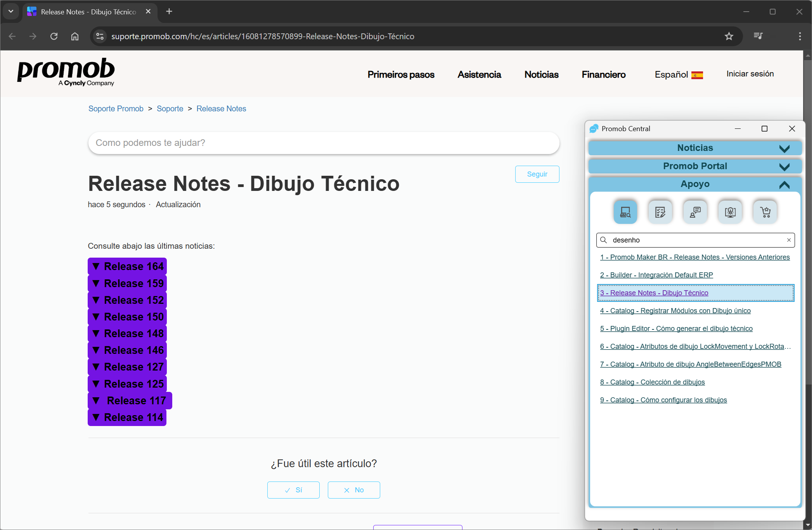
Task: Open the support chat icon in Promob Central
Action: (695, 212)
